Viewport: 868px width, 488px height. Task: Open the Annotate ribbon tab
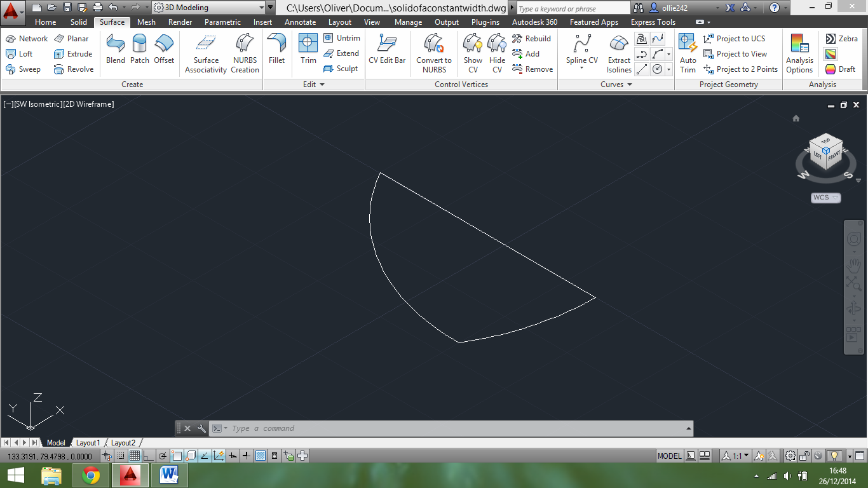[x=300, y=22]
